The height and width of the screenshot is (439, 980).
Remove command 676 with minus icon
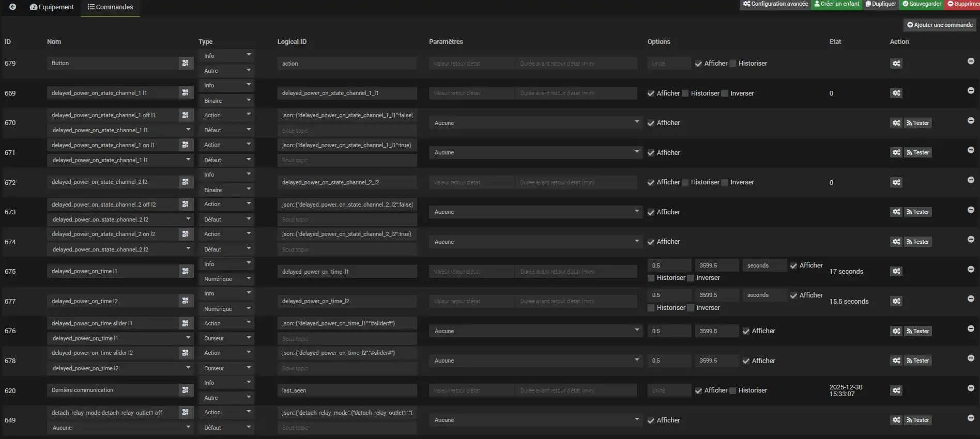(971, 328)
